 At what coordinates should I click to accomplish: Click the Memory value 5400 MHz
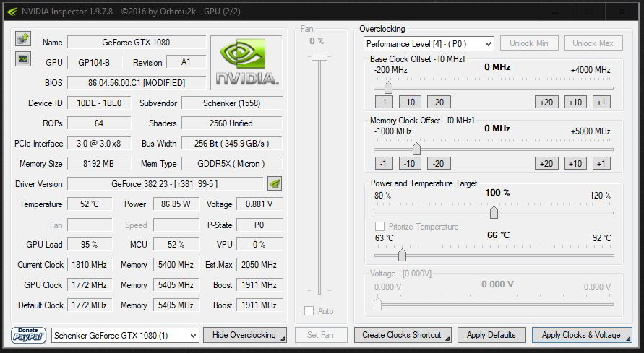pyautogui.click(x=176, y=265)
